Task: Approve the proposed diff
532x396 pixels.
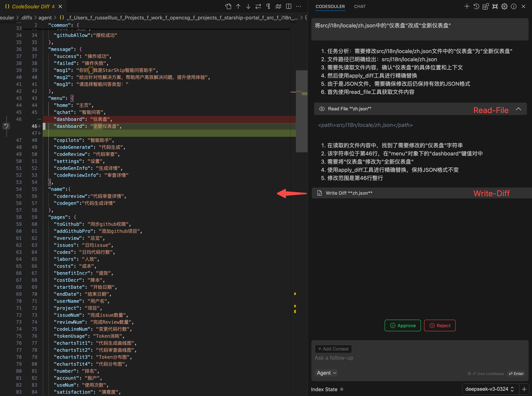Action: (403, 325)
